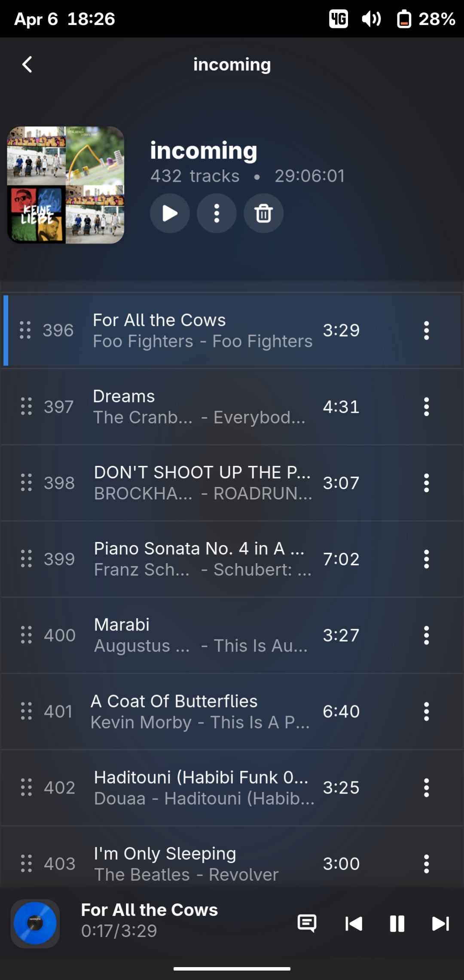Image resolution: width=464 pixels, height=980 pixels.
Task: Skip to previous track
Action: (354, 923)
